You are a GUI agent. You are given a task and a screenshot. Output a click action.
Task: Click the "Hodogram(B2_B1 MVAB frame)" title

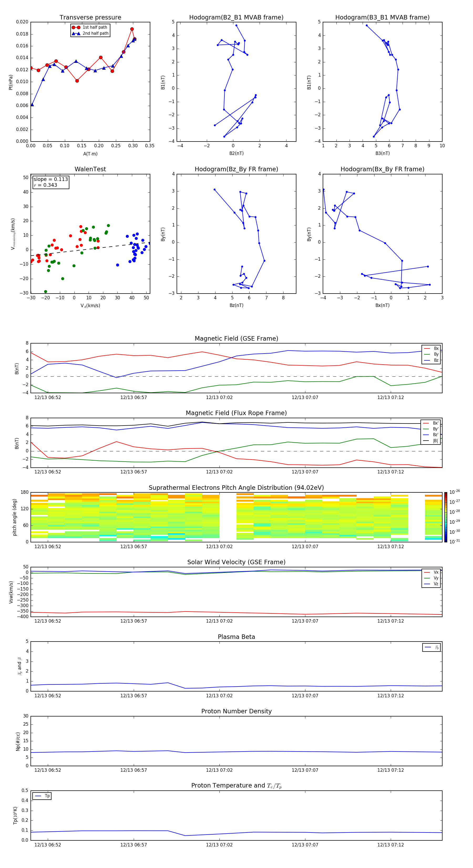point(236,18)
